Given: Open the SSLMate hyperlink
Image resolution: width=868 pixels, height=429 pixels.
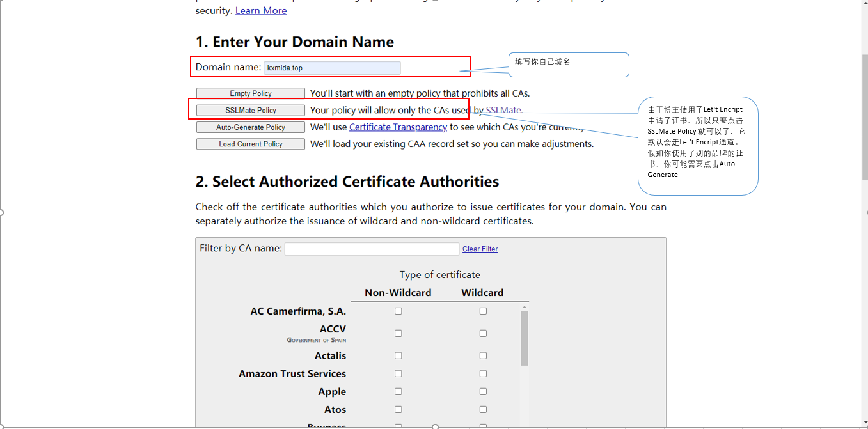Looking at the screenshot, I should 503,110.
